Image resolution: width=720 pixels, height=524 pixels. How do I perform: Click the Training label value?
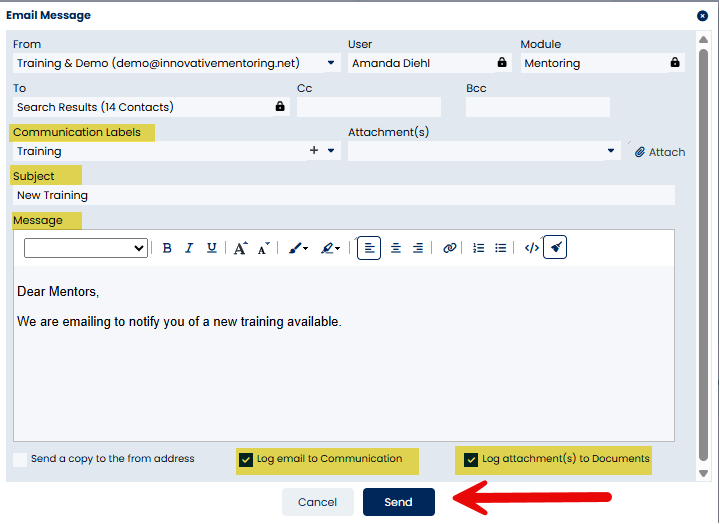(x=39, y=151)
